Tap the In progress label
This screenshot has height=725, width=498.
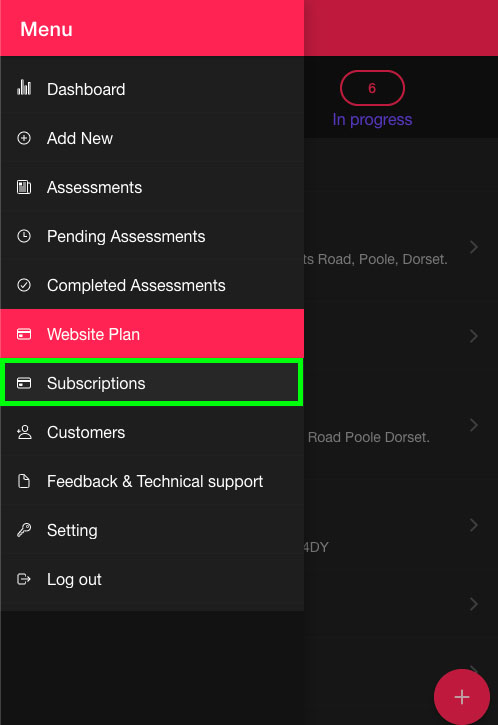(372, 119)
